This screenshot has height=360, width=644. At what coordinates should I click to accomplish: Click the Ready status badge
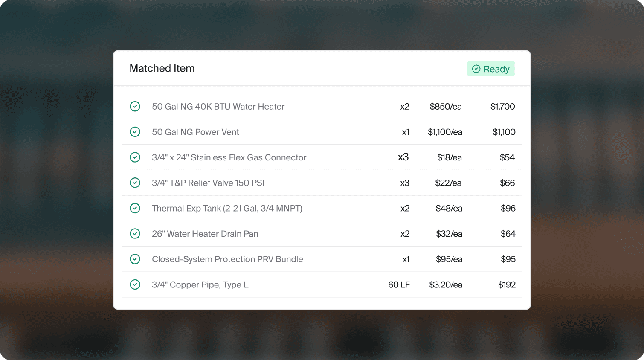(x=491, y=69)
